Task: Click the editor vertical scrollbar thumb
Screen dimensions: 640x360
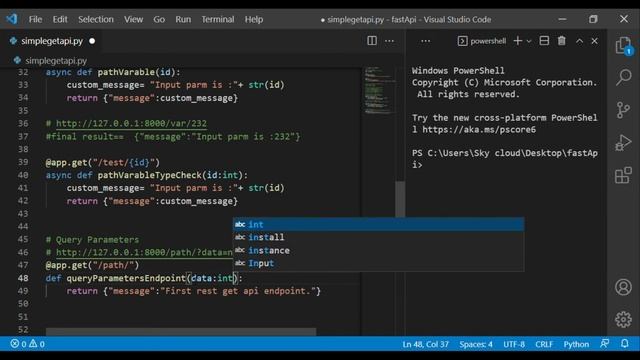Action: pyautogui.click(x=400, y=199)
